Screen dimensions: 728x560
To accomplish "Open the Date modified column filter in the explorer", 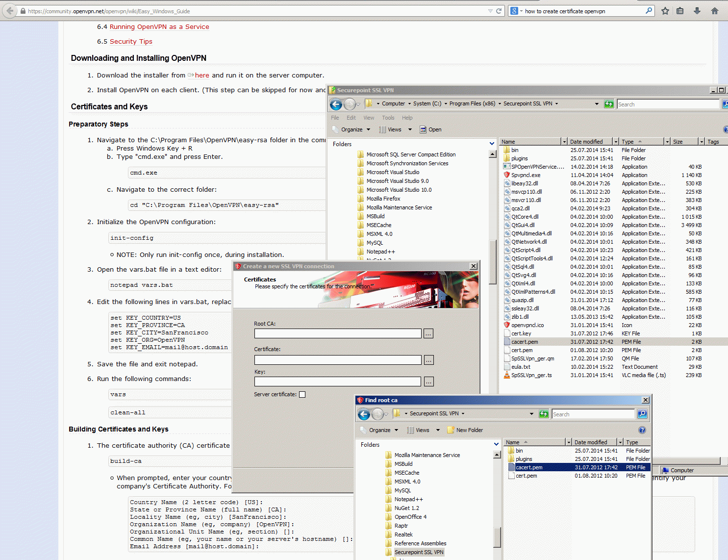I will (616, 142).
